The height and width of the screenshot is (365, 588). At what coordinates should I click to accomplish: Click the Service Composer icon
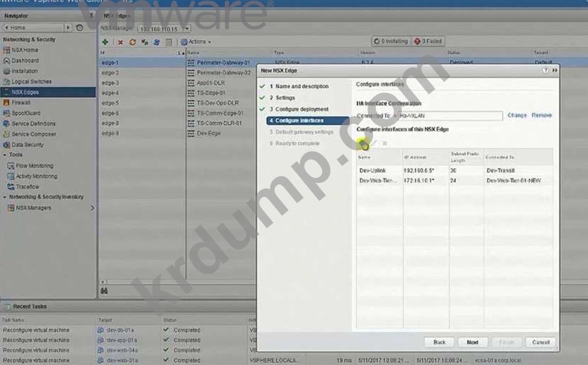tap(6, 134)
